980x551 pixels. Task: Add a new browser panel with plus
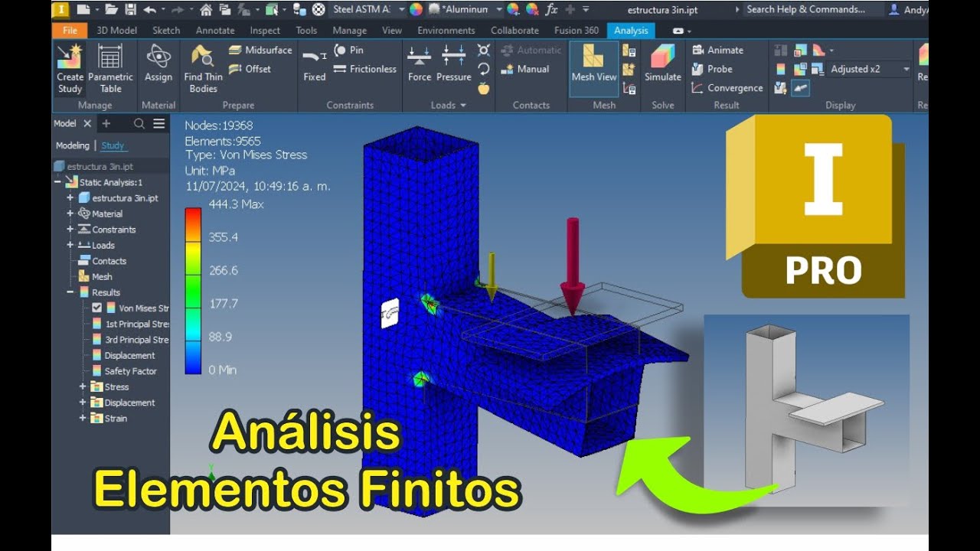click(106, 123)
